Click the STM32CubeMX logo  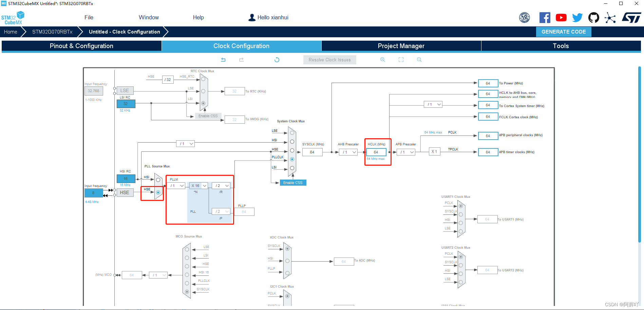tap(13, 18)
